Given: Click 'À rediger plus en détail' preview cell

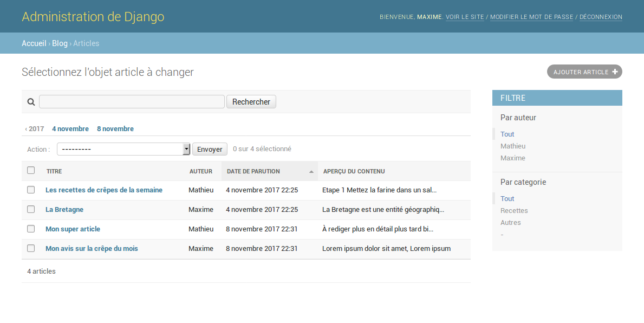Looking at the screenshot, I should [x=378, y=229].
